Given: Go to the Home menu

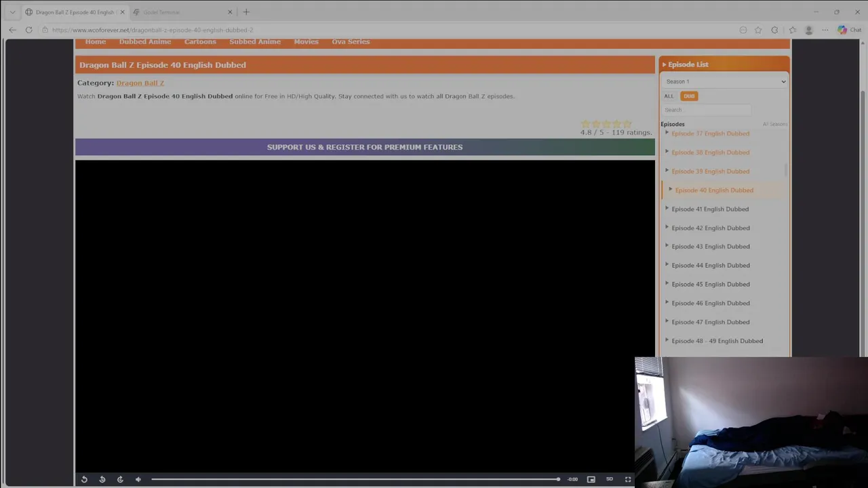Looking at the screenshot, I should tap(96, 42).
